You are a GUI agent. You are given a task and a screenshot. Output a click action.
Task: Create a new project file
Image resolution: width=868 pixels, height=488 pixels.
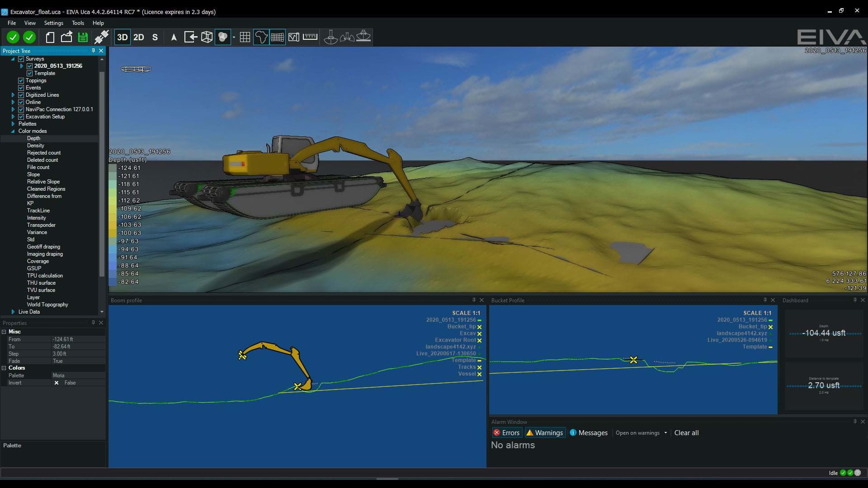[50, 37]
